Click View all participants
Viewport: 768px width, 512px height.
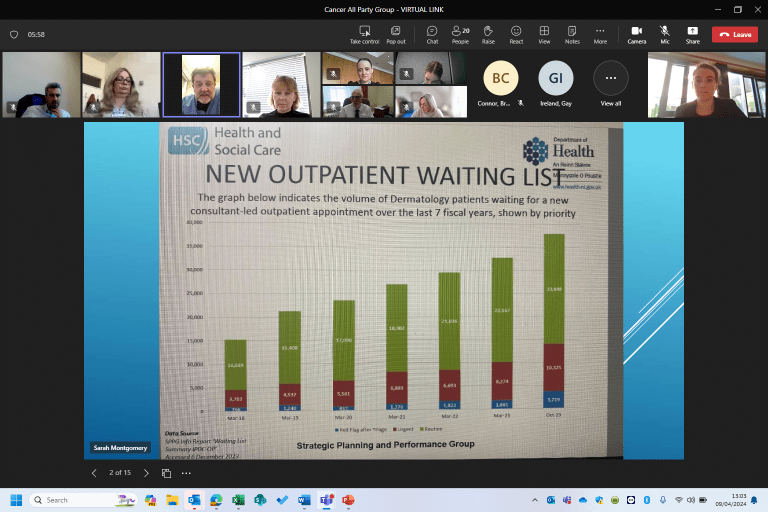[611, 84]
